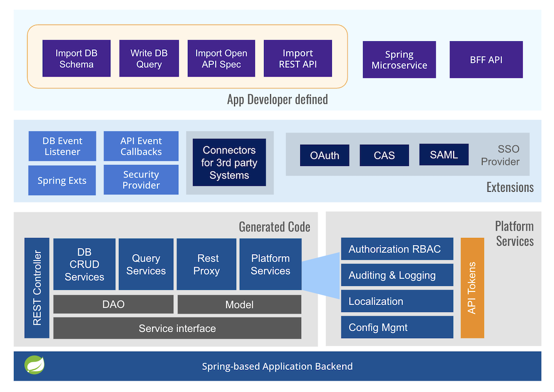
Task: Open the Import Open API Spec tool
Action: point(221,58)
